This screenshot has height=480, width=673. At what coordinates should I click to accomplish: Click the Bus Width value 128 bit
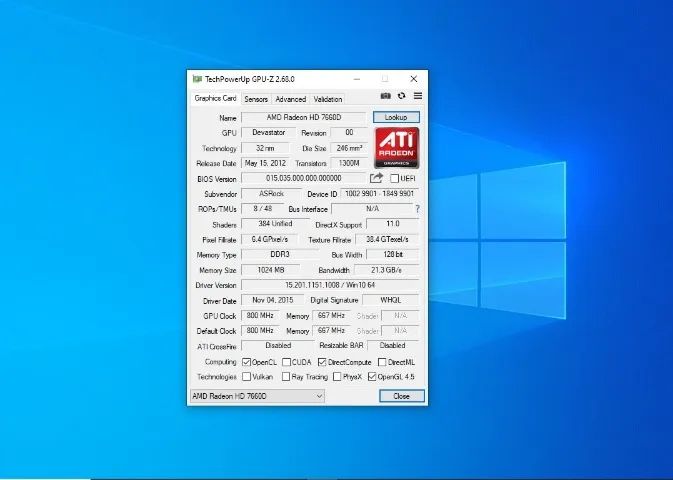tap(393, 254)
